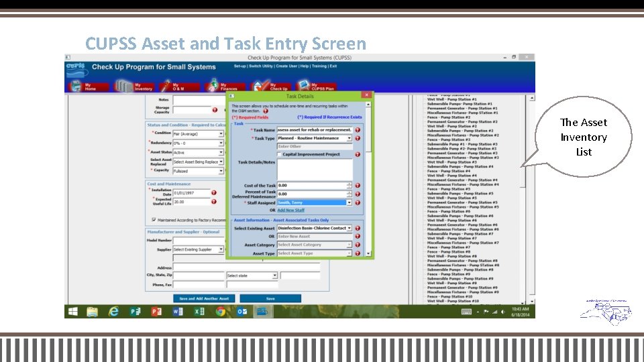Image resolution: width=644 pixels, height=362 pixels.
Task: Click help icon next to Storage Capacity
Action: tap(215, 109)
